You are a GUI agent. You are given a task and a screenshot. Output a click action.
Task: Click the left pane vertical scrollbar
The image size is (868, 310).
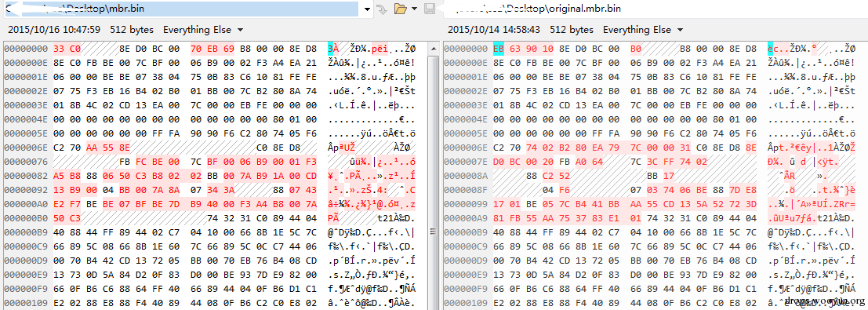[434, 175]
